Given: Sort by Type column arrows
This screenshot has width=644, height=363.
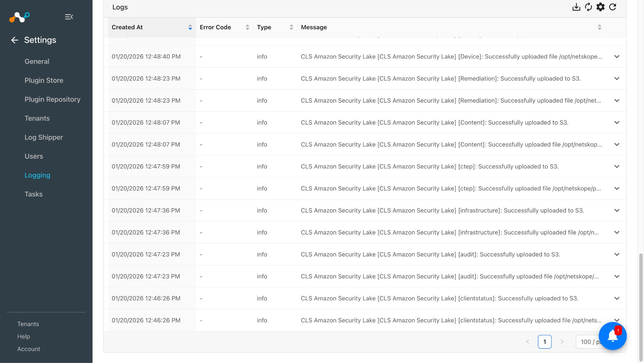Looking at the screenshot, I should (x=291, y=27).
